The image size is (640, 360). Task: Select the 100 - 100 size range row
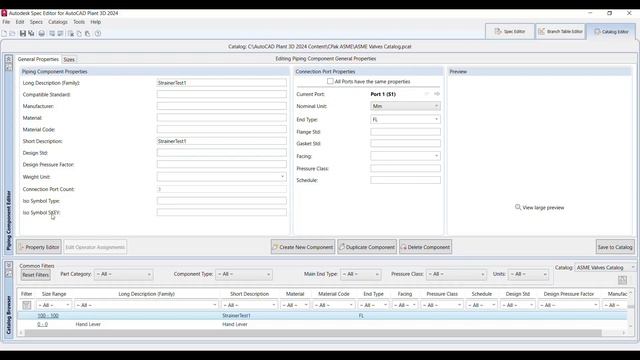pos(322,316)
